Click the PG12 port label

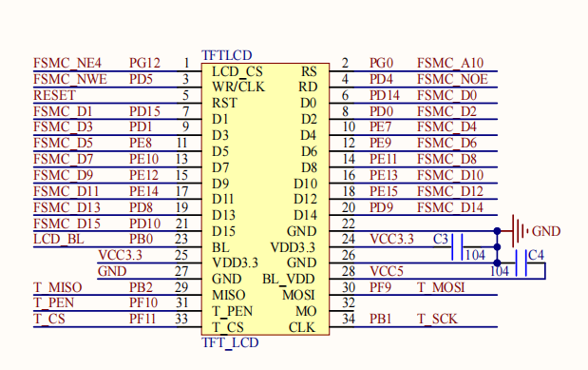(x=144, y=63)
